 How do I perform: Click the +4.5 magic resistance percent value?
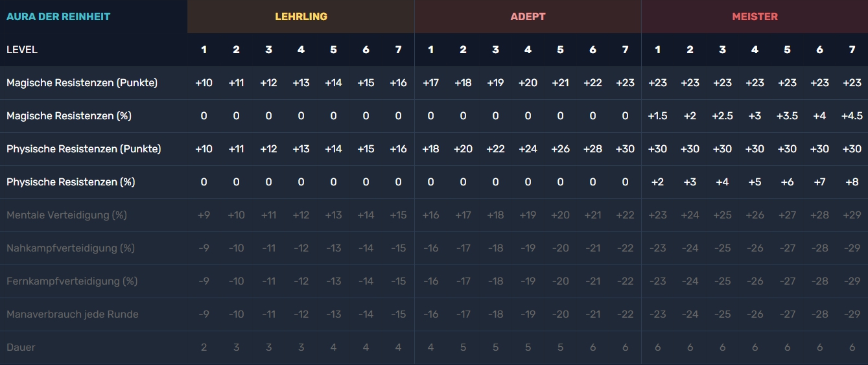(852, 116)
